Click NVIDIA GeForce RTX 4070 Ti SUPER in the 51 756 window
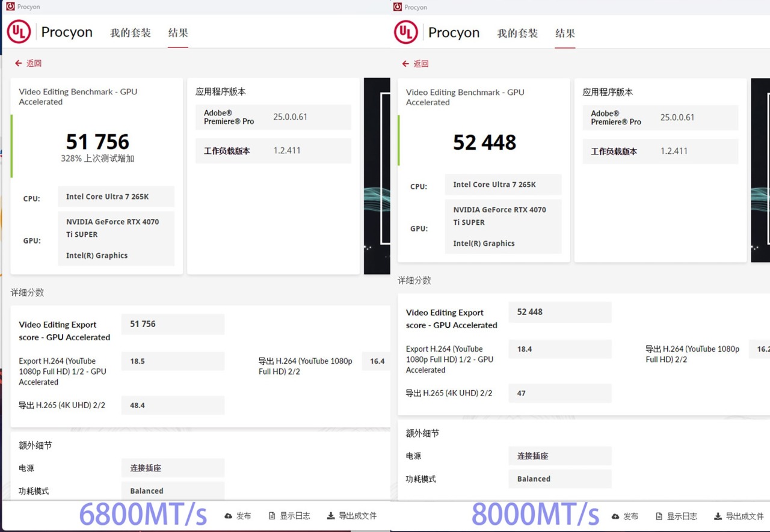 tap(112, 228)
